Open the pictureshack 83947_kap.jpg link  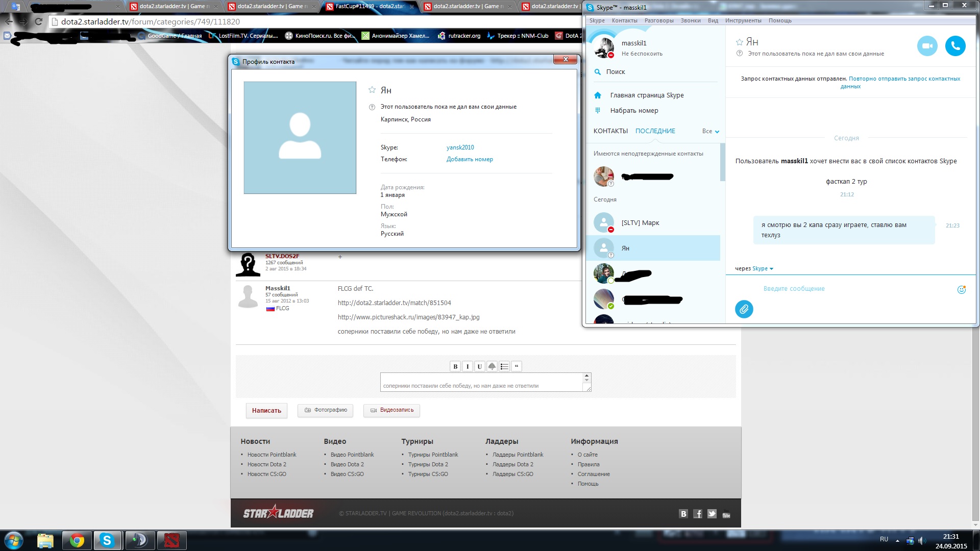tap(408, 317)
